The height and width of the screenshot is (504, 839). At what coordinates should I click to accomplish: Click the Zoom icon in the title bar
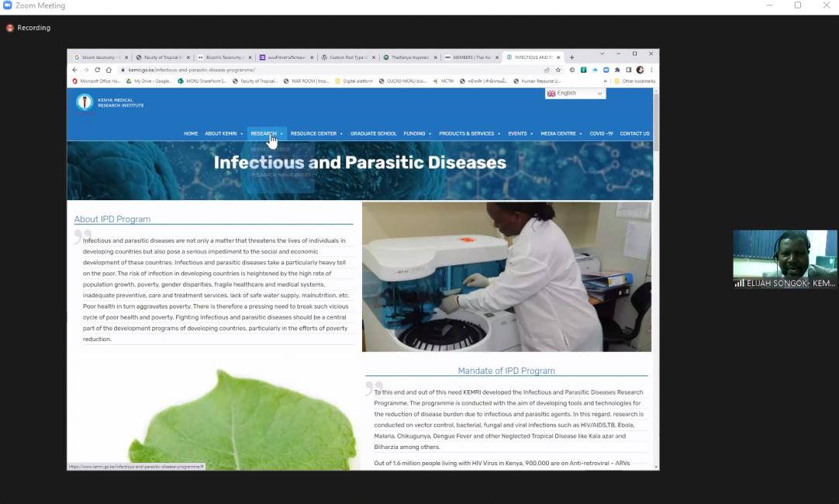(x=7, y=5)
